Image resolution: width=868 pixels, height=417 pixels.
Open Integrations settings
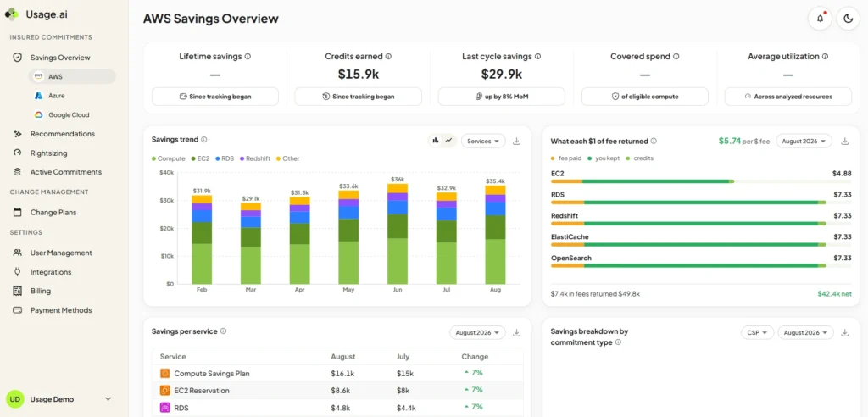(50, 272)
